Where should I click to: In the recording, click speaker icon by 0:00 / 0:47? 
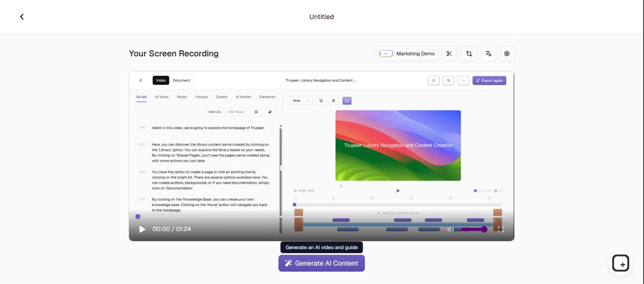tap(295, 191)
